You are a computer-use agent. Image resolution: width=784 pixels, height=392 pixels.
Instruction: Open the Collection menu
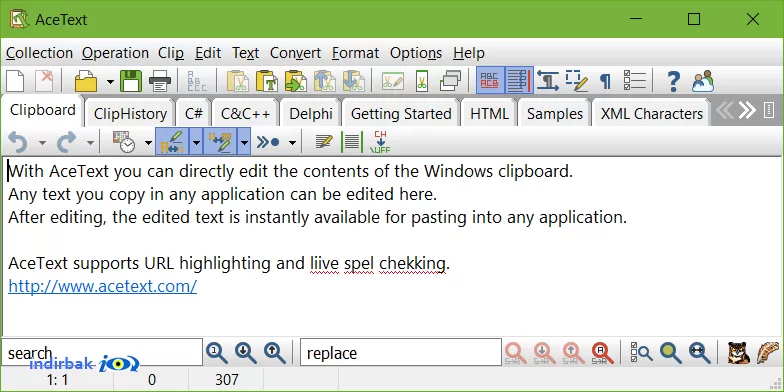[x=40, y=53]
